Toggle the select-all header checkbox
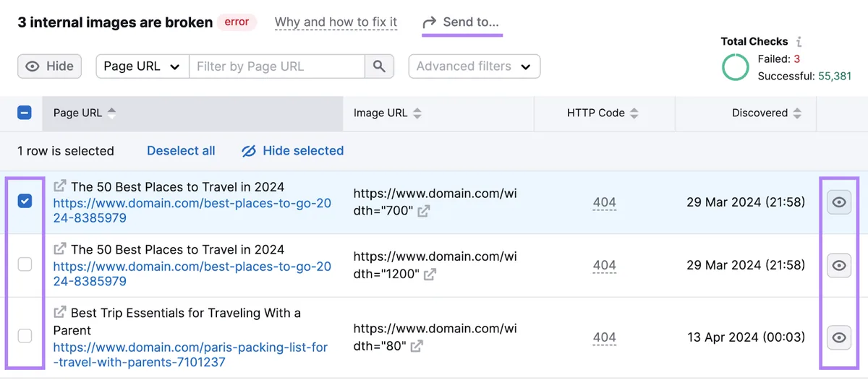The image size is (868, 380). (25, 113)
